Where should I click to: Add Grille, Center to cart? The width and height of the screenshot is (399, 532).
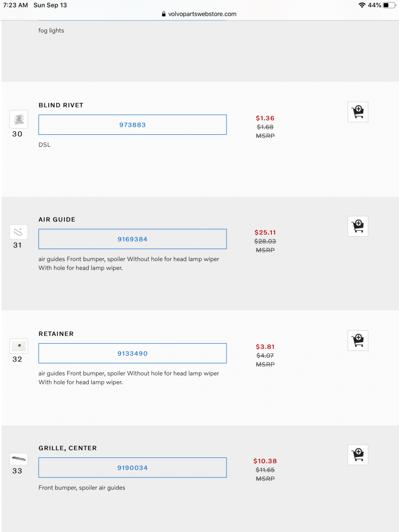pyautogui.click(x=358, y=455)
